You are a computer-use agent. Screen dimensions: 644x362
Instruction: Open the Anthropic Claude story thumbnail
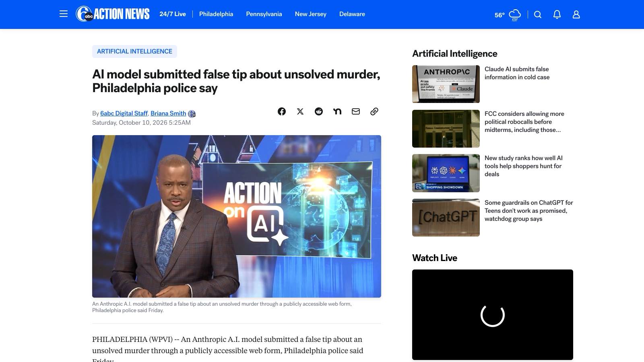[446, 84]
